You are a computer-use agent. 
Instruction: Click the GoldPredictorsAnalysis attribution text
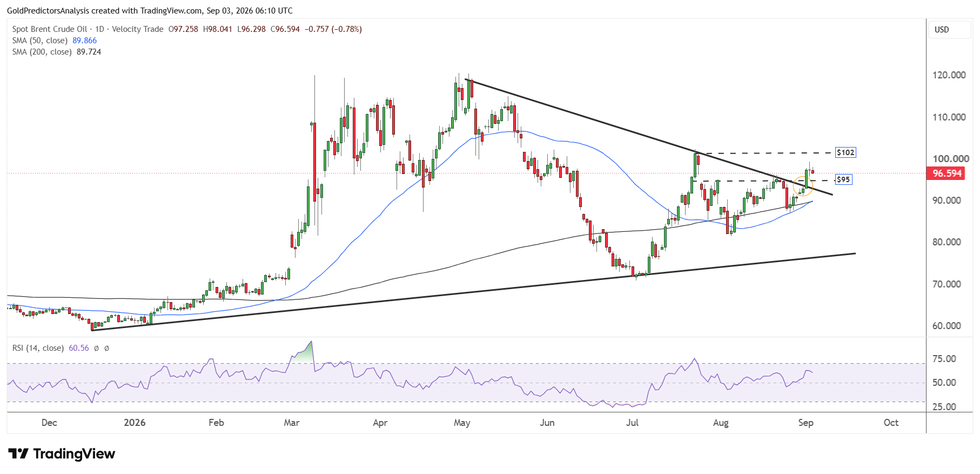coord(150,10)
